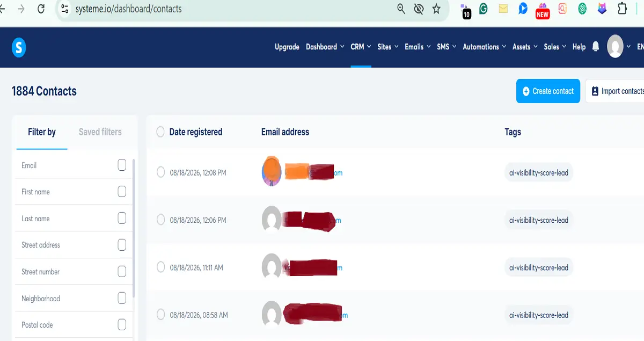Click the Email address column header
Viewport: 644px width, 341px height.
click(x=285, y=132)
